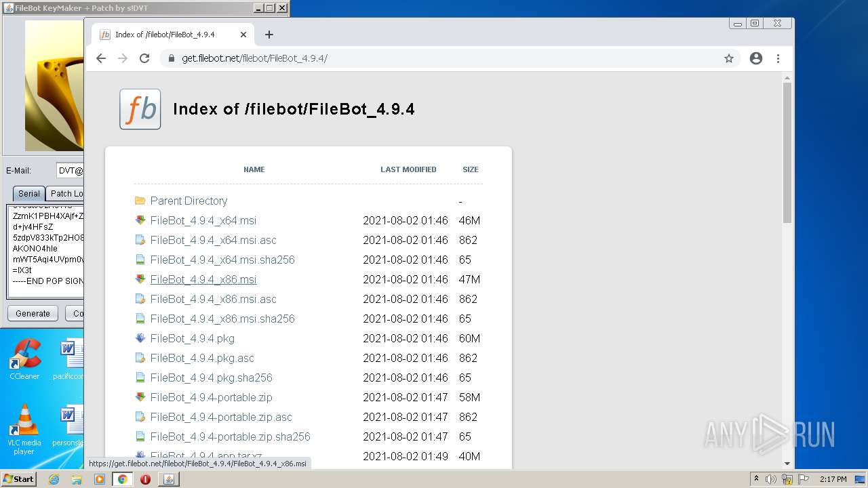Select the Serial tab in KeyMaker
Screen dimensions: 868x488
tap(28, 193)
